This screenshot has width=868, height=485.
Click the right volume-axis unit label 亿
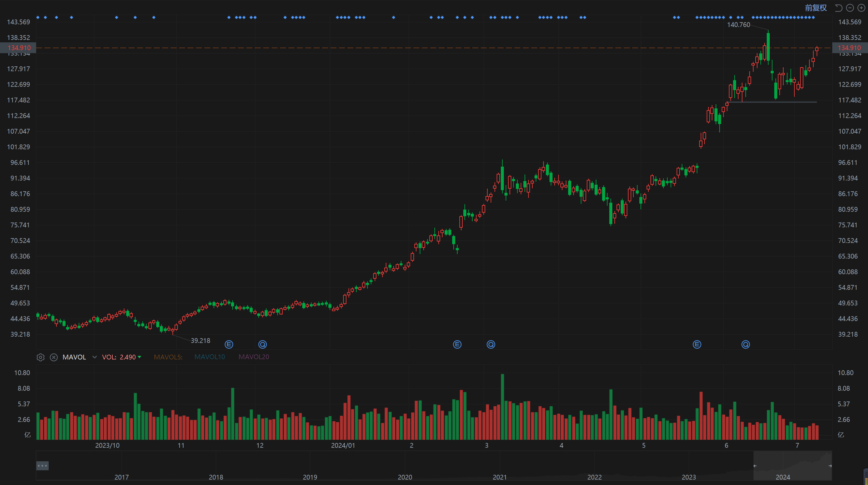point(841,435)
